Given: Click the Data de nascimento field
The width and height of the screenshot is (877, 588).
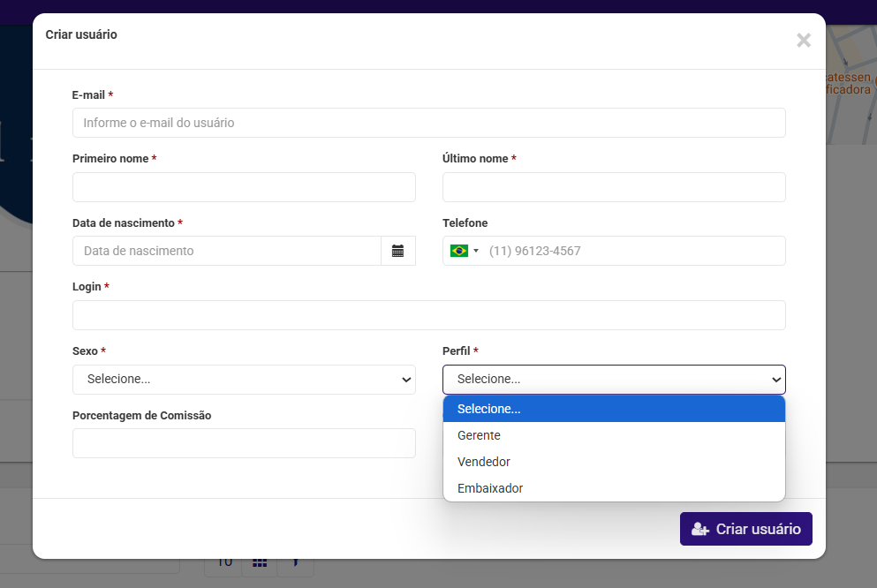Looking at the screenshot, I should point(226,251).
